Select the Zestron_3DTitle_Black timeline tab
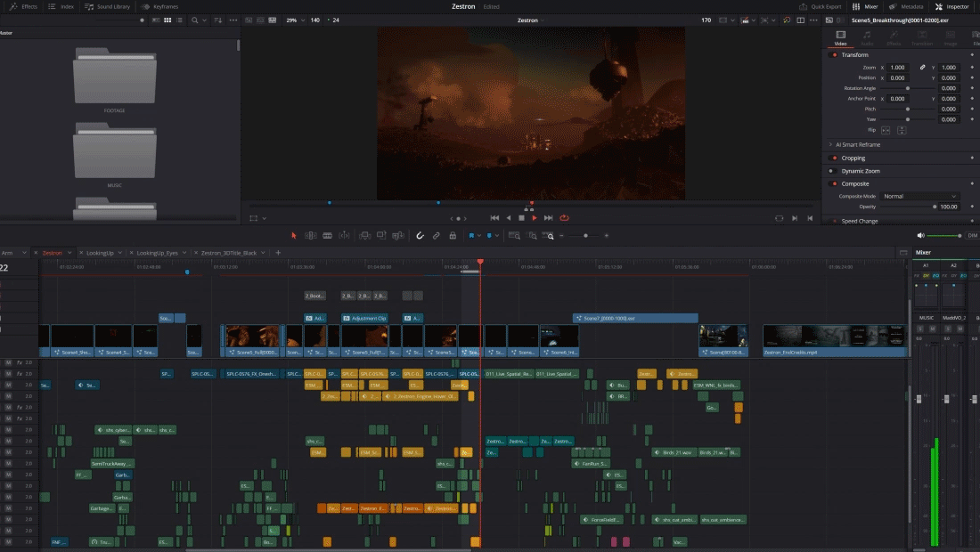This screenshot has height=552, width=980. (229, 253)
